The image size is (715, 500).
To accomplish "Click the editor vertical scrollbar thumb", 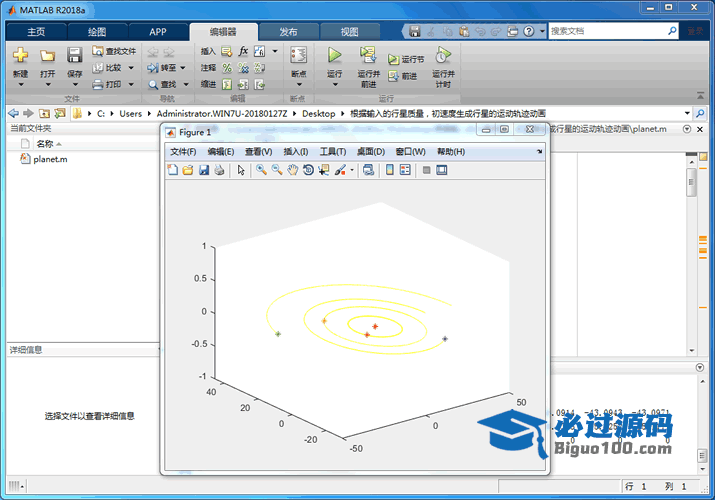I will [x=691, y=182].
